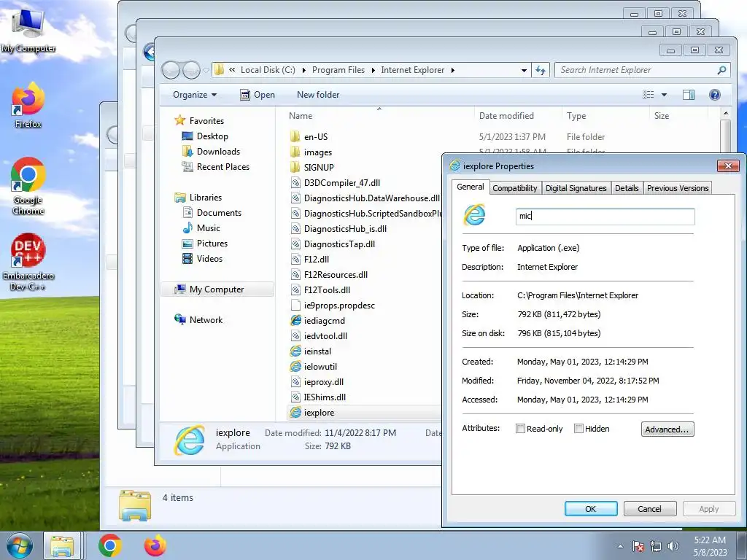This screenshot has height=560, width=747.
Task: Select the iediagcmd application file
Action: coord(324,321)
